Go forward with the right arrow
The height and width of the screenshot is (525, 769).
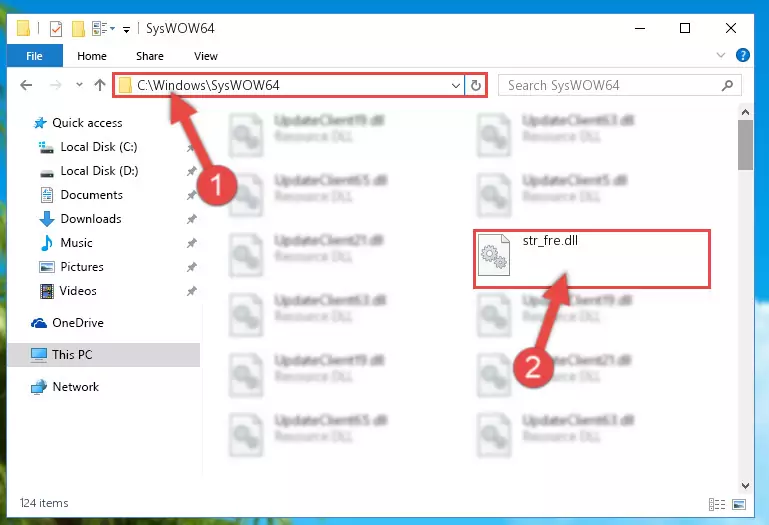click(55, 85)
